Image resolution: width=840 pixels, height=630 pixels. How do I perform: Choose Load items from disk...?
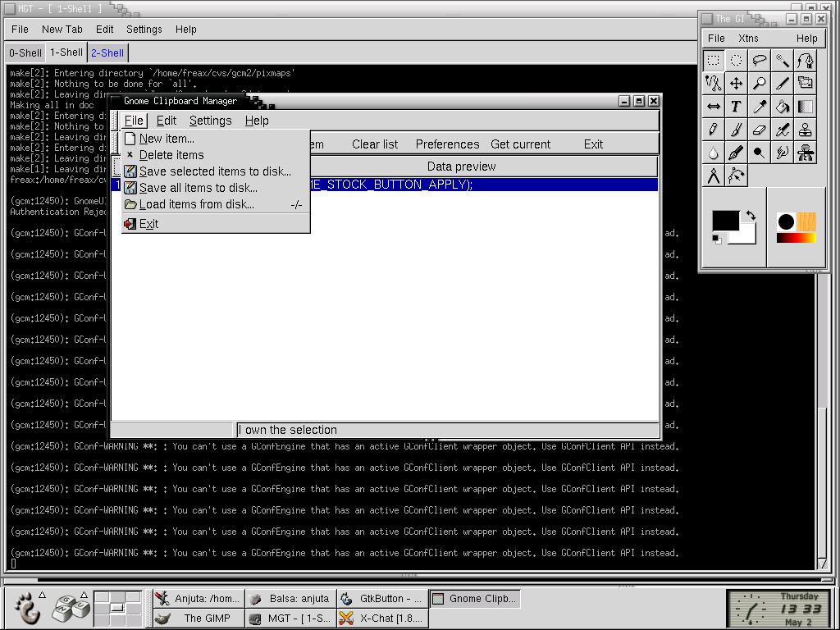pos(216,204)
